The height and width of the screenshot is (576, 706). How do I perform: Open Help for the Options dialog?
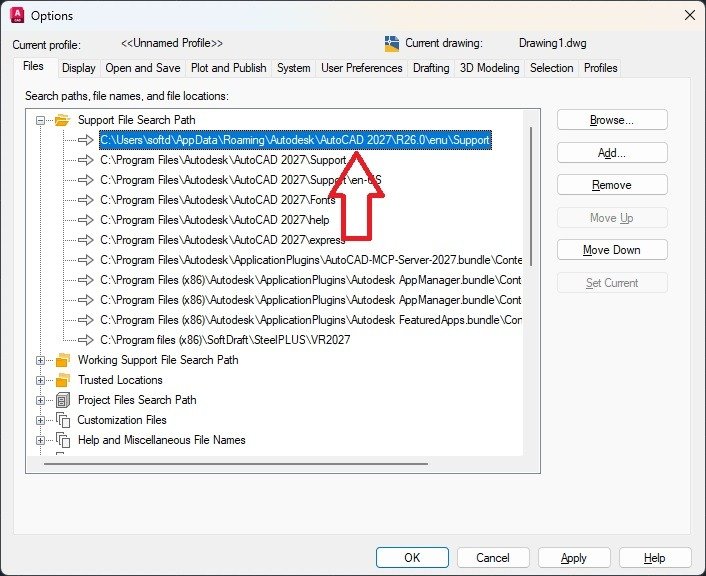point(655,558)
